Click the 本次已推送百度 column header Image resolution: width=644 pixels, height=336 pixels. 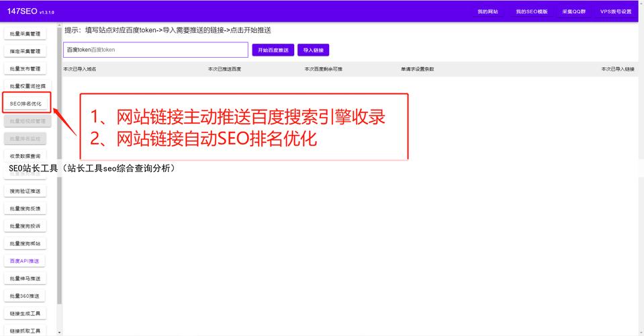tap(225, 69)
